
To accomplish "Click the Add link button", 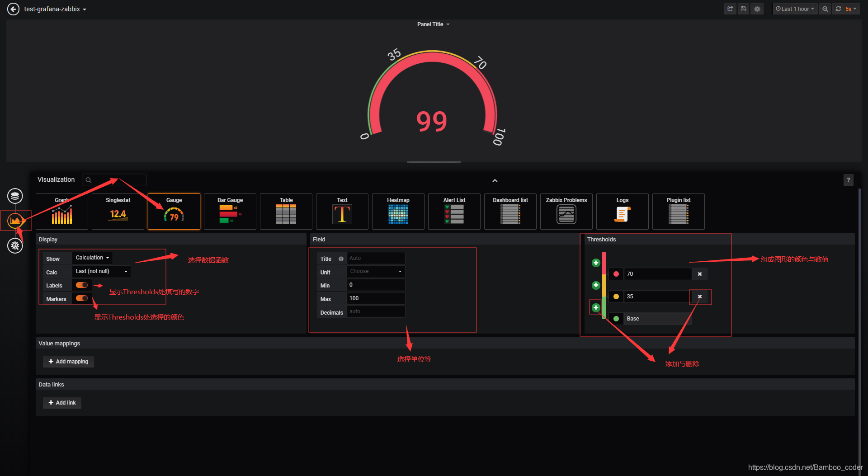I will point(62,403).
